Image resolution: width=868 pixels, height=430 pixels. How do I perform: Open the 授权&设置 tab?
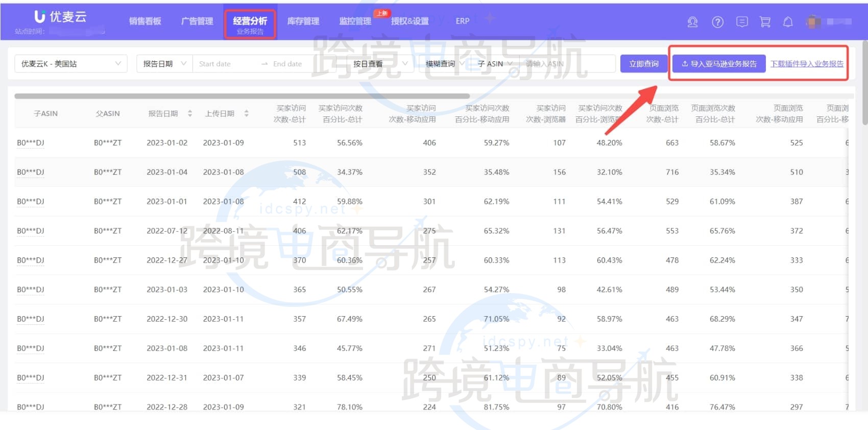[410, 21]
